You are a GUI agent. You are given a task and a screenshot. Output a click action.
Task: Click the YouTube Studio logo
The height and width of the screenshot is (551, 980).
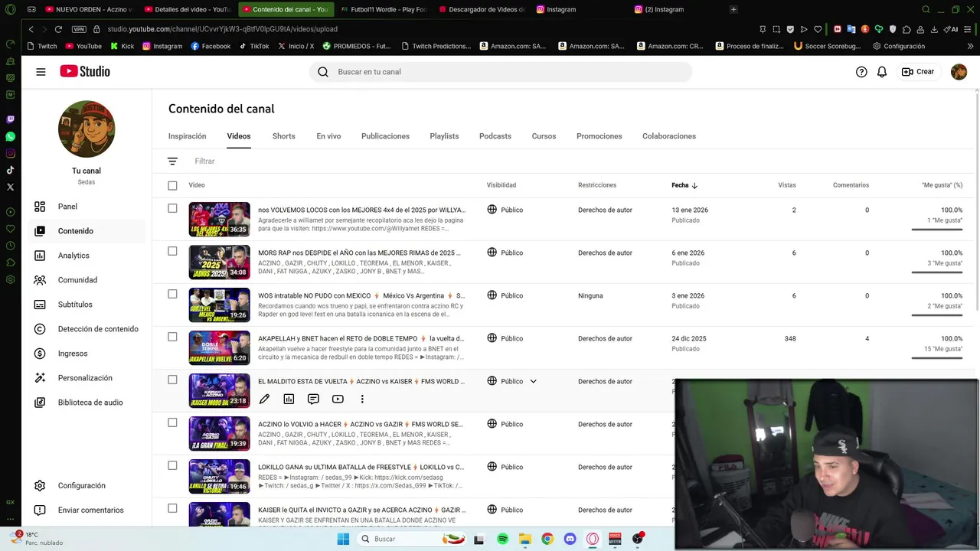(x=85, y=71)
